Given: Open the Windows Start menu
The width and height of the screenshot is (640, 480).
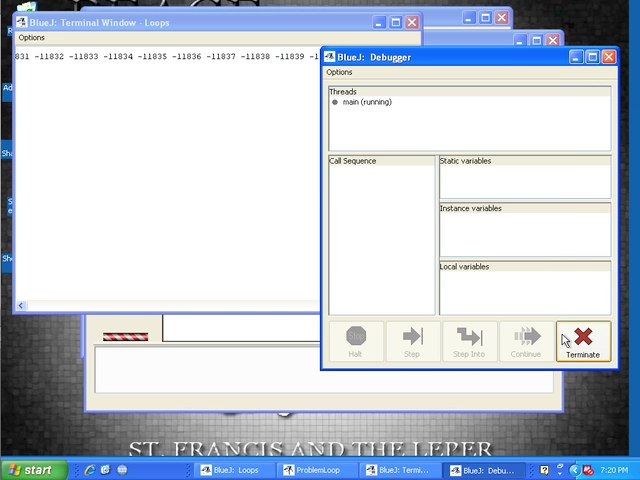Looking at the screenshot, I should coord(28,470).
